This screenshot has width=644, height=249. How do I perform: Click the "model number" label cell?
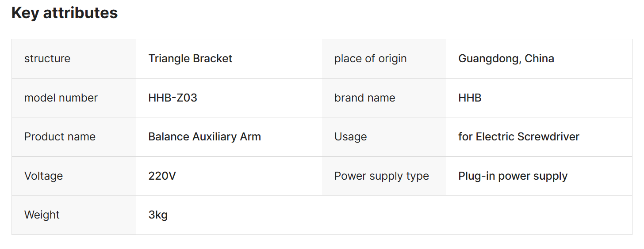point(61,98)
